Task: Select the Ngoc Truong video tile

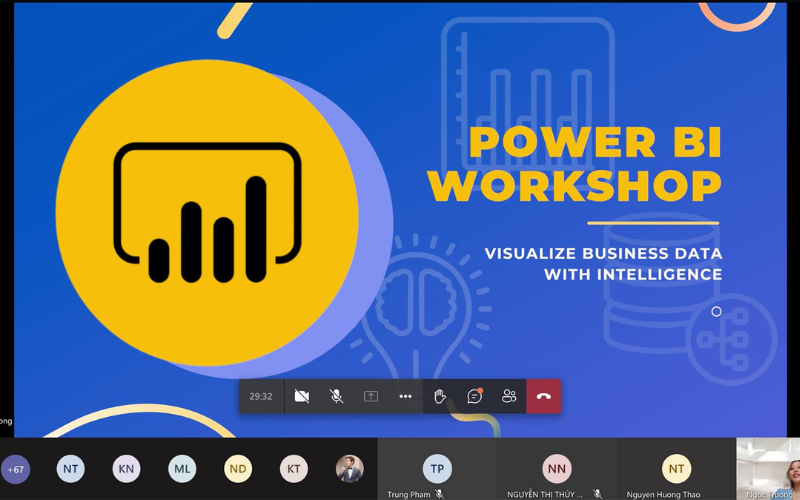Action: click(x=768, y=469)
